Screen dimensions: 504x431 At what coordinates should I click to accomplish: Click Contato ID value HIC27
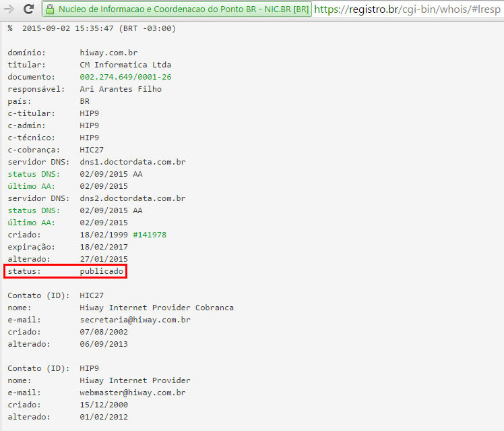pos(92,295)
